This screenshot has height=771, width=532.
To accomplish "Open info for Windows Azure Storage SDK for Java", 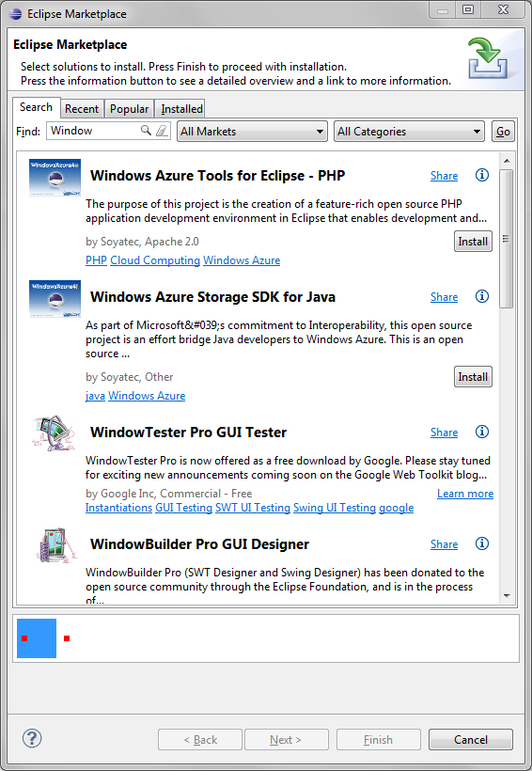I will tap(482, 296).
